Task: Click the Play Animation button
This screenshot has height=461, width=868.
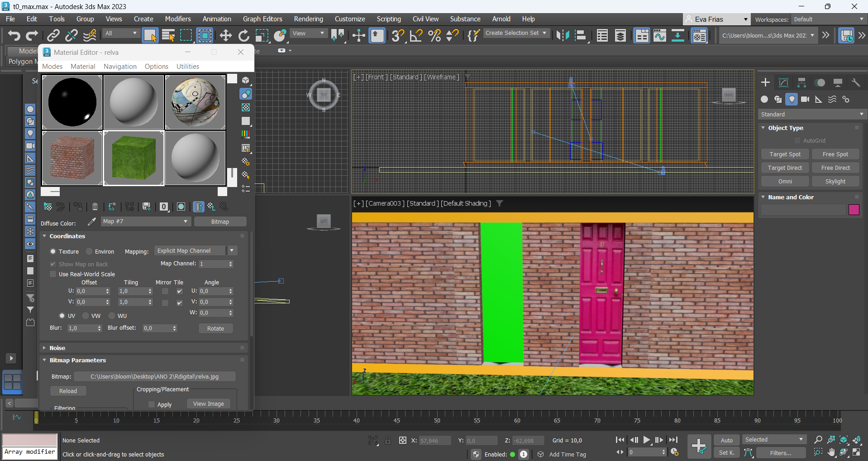Action: point(647,440)
